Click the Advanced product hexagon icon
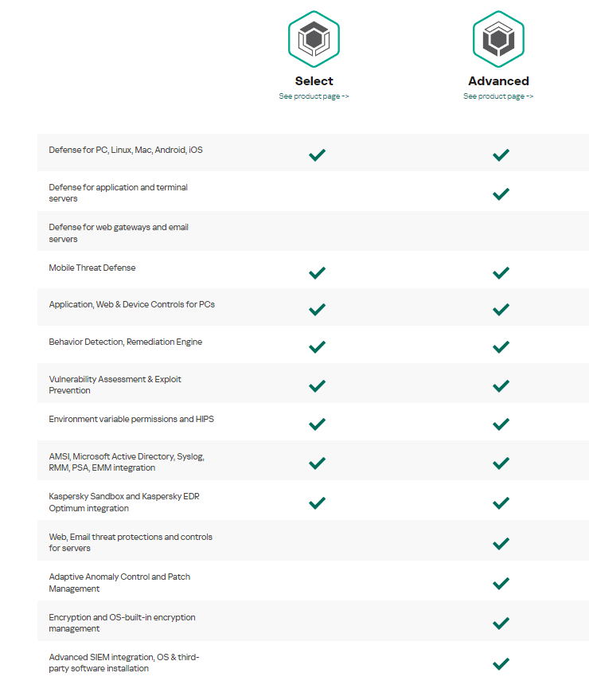589x700 pixels. pos(498,39)
